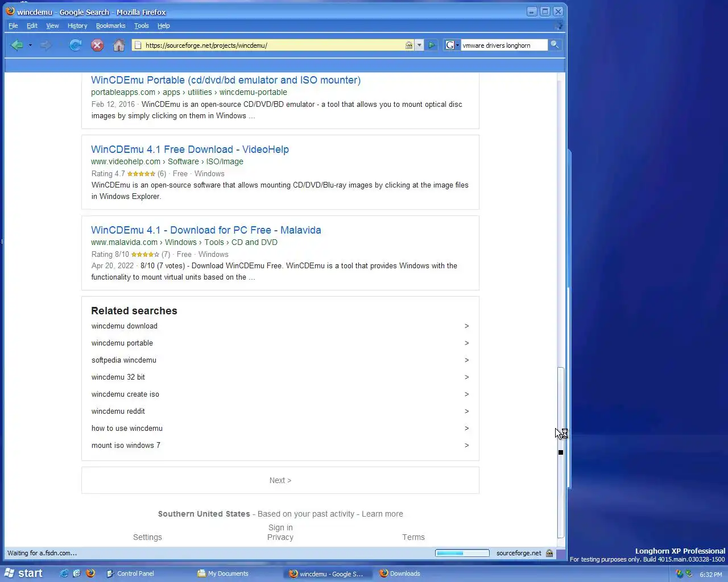Click the lock icon inside the address bar
Screen dimensions: 728x582
click(x=409, y=45)
